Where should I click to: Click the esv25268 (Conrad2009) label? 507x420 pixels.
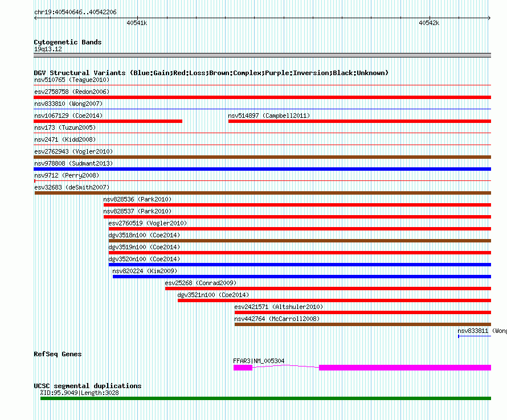click(201, 283)
